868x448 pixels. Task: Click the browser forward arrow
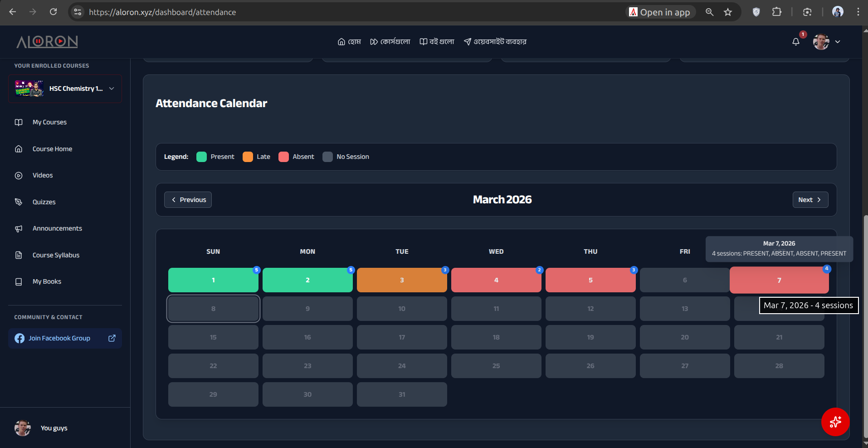tap(33, 12)
